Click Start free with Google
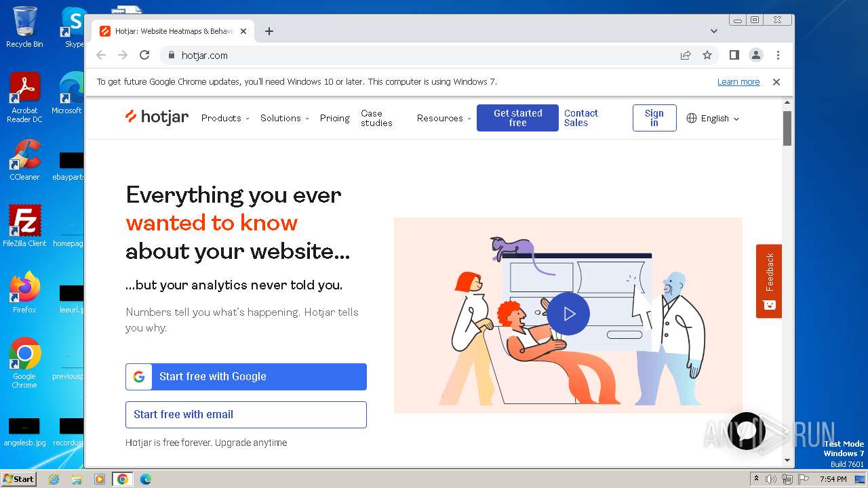The height and width of the screenshot is (488, 868). click(246, 377)
